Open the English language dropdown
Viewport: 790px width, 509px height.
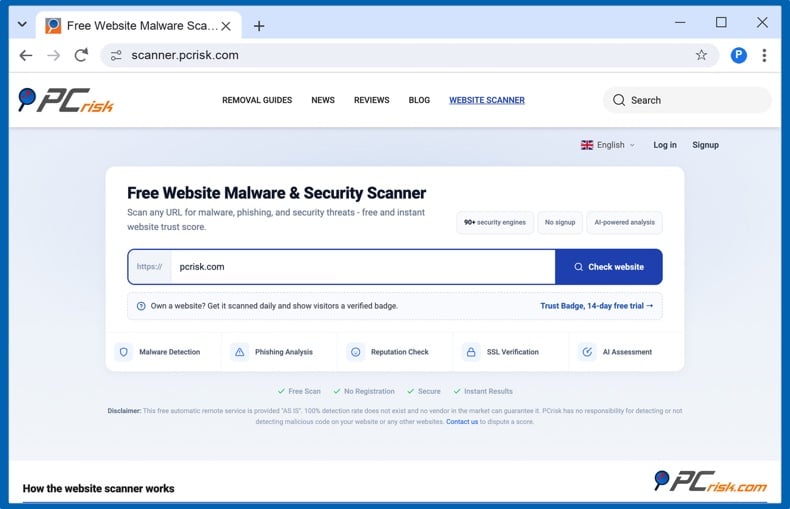[x=608, y=145]
